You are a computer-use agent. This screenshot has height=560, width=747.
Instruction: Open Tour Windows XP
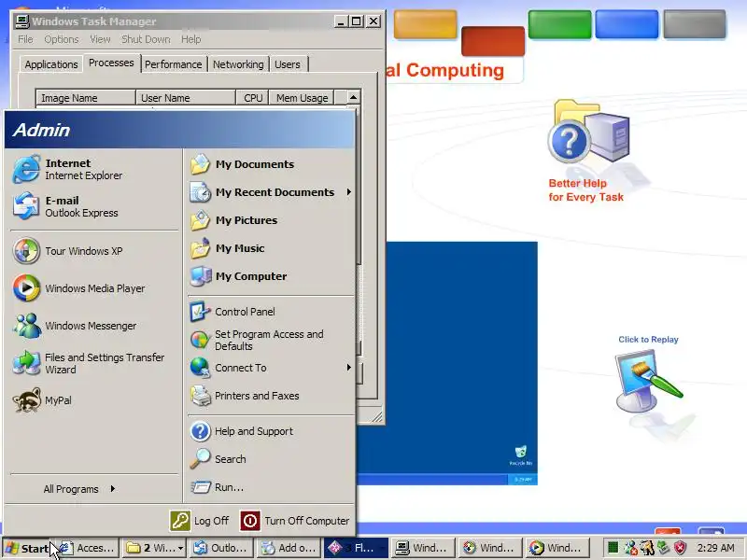pos(94,251)
